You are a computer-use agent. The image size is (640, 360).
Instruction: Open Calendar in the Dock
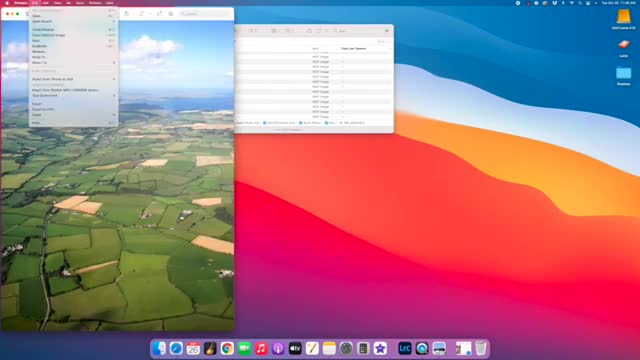coord(193,348)
